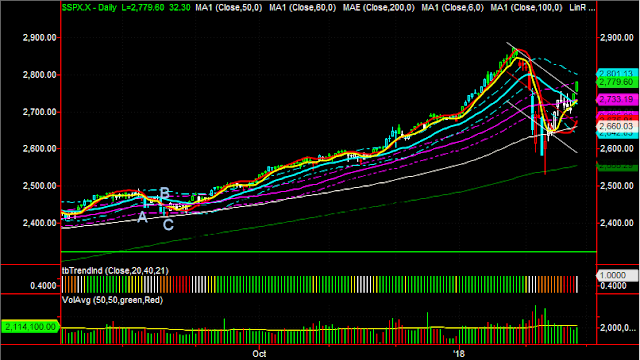Click the green 2,779.60 last price tag

pyautogui.click(x=617, y=82)
